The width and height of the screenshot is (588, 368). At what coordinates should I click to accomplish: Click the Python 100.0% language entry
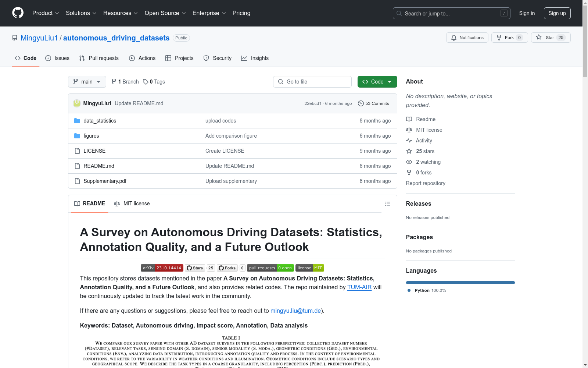coord(427,290)
